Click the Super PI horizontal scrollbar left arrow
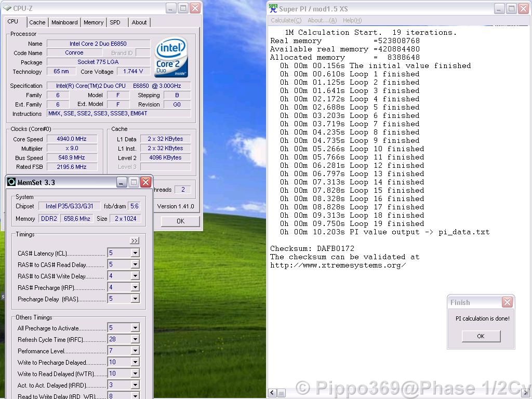 click(x=272, y=393)
